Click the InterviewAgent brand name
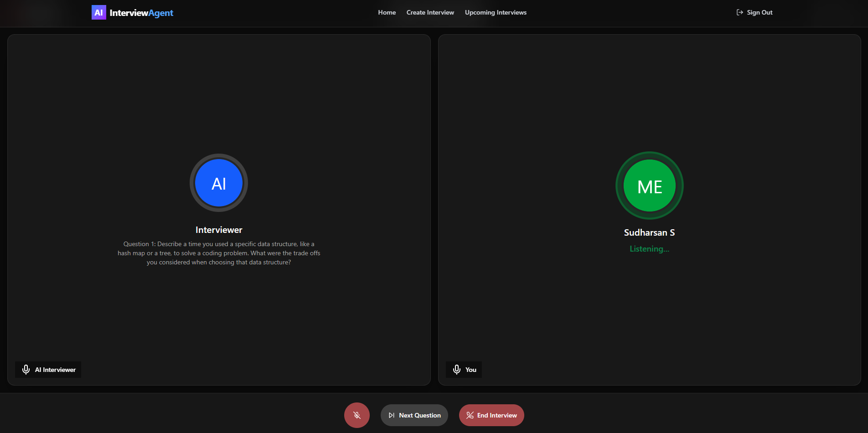868x433 pixels. [x=141, y=13]
